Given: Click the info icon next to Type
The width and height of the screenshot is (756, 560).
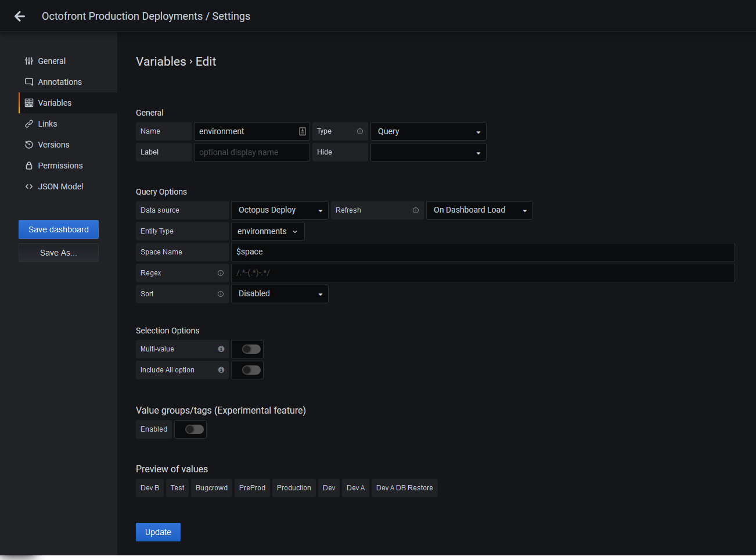Looking at the screenshot, I should tap(360, 131).
